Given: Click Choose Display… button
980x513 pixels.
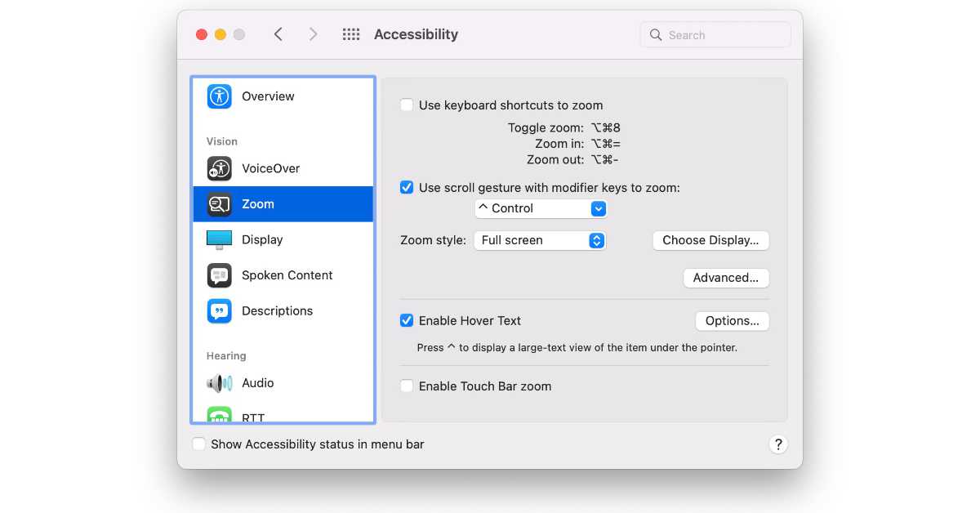Looking at the screenshot, I should point(710,240).
